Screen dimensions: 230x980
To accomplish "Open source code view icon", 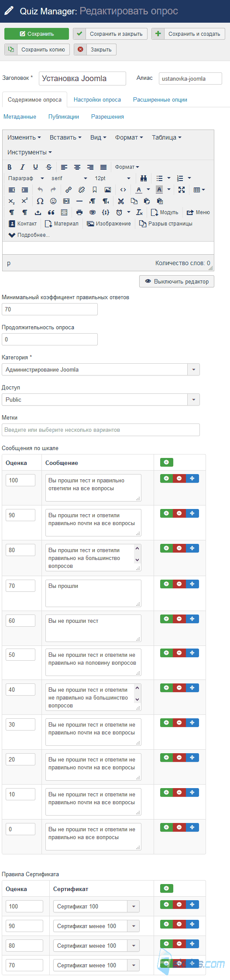I will [x=123, y=190].
